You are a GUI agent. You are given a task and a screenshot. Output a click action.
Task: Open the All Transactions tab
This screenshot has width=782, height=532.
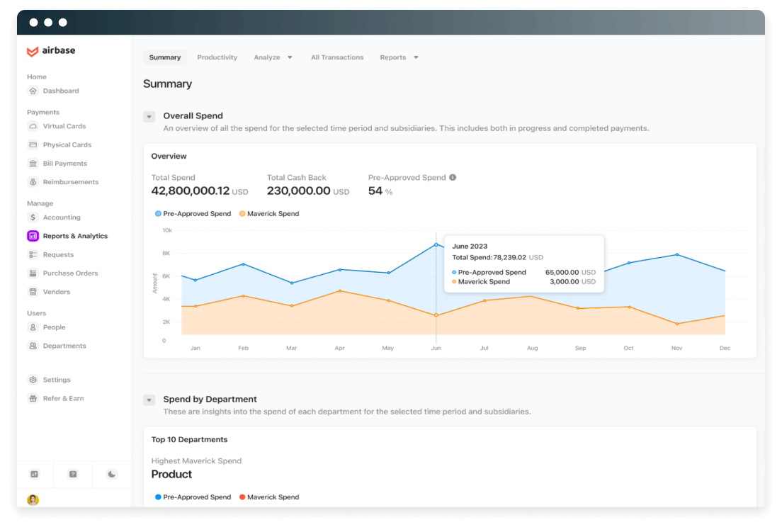coord(337,57)
